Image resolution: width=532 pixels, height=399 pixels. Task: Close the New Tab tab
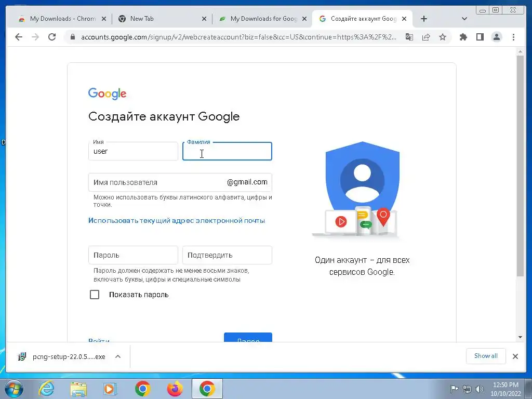click(204, 19)
